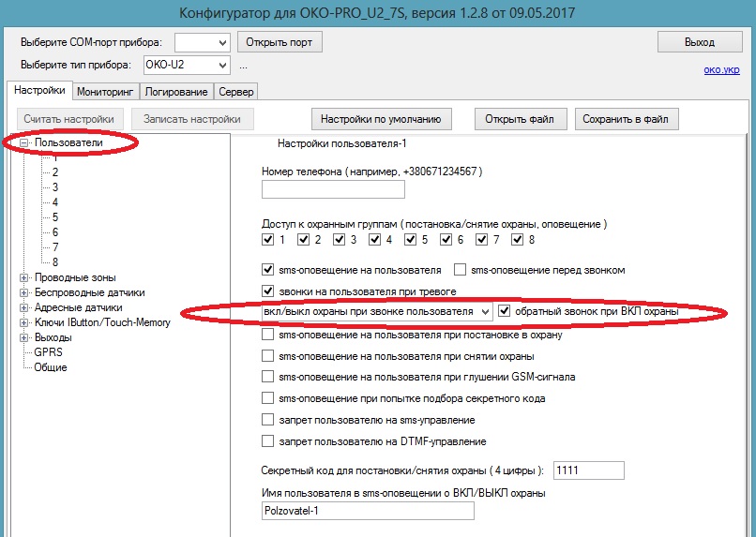Image resolution: width=756 pixels, height=537 pixels.
Task: Select user 4 in the tree
Action: [55, 202]
